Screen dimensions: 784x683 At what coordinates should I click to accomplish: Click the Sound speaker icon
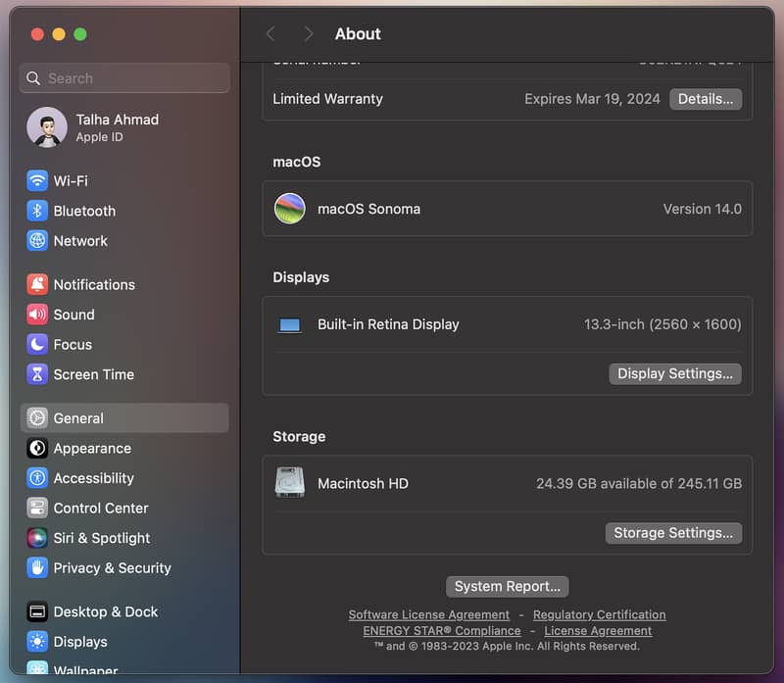click(x=37, y=315)
